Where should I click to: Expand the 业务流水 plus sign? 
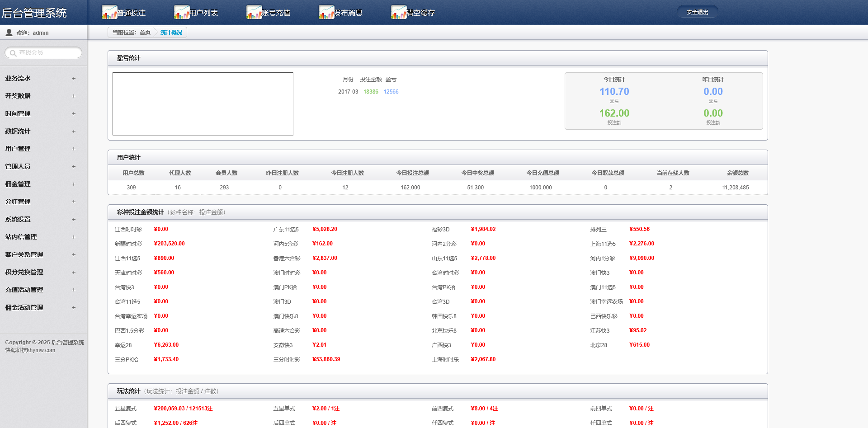(x=74, y=79)
